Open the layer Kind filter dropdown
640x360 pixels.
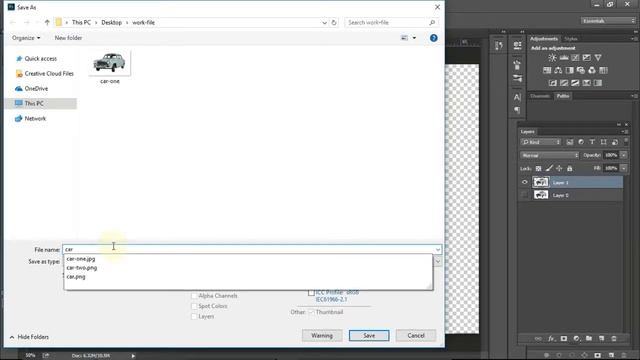[541, 142]
